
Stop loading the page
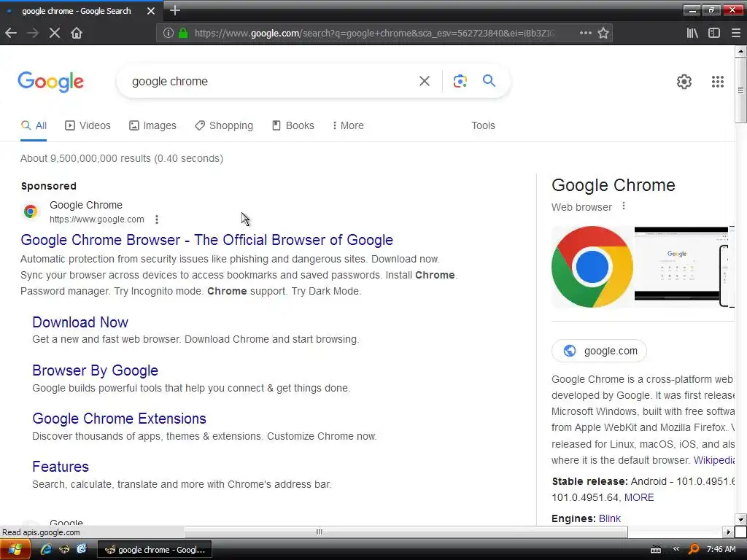pos(54,33)
